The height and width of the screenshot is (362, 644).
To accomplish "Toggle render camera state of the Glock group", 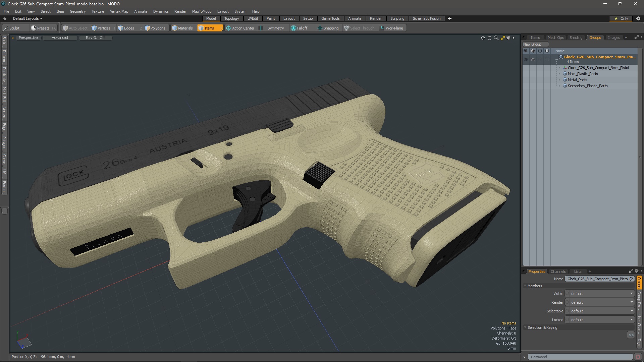I will click(x=533, y=59).
